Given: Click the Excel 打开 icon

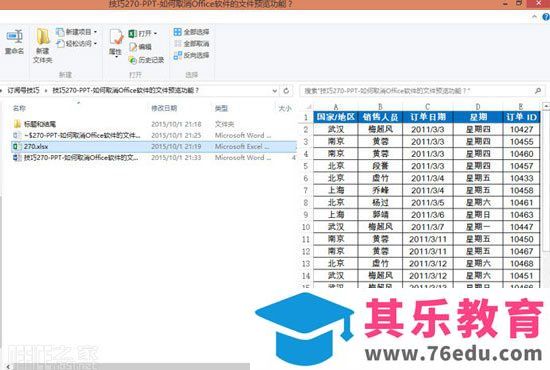Looking at the screenshot, I should pos(133,34).
